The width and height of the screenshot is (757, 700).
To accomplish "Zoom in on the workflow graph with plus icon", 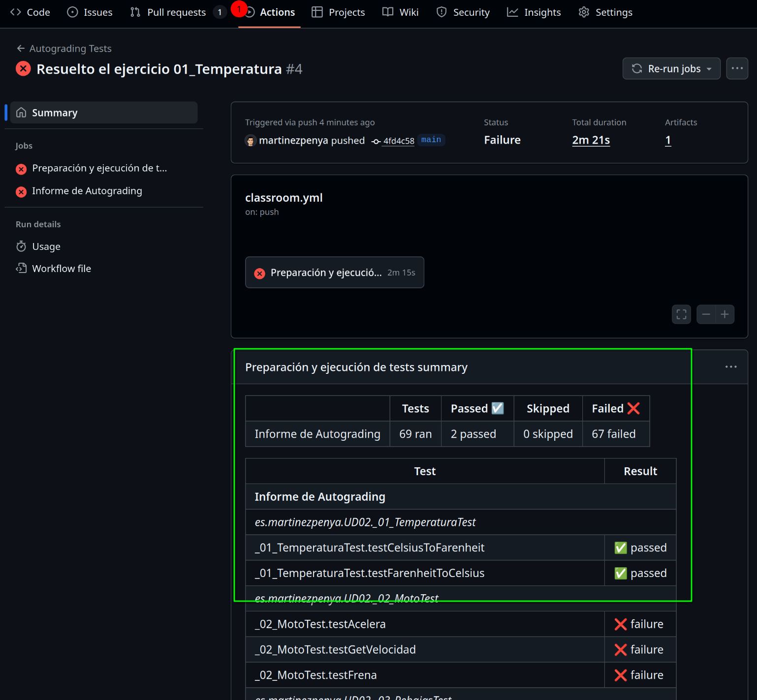I will tap(725, 314).
